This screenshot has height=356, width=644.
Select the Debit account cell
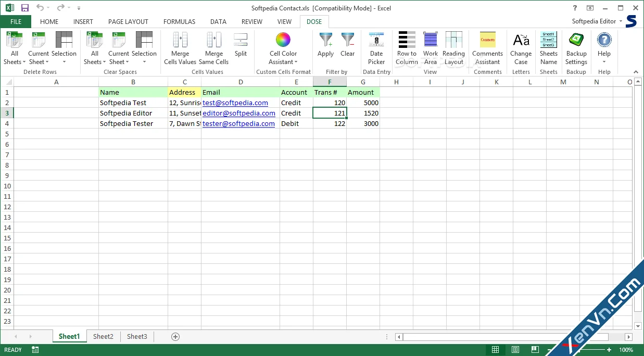296,123
